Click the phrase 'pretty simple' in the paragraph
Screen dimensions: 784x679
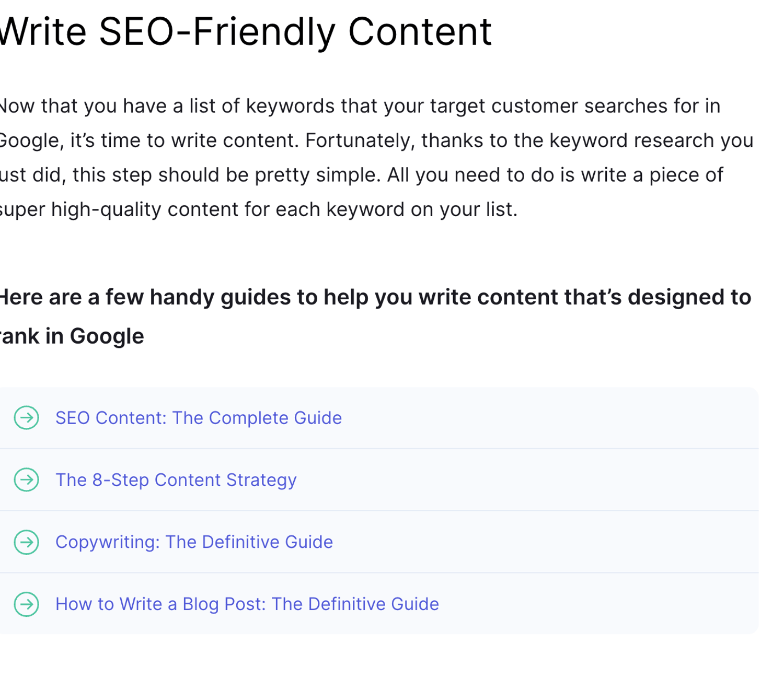point(317,175)
